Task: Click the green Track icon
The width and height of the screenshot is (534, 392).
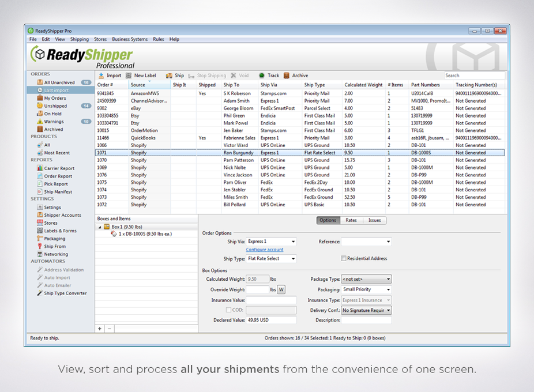Action: (262, 76)
